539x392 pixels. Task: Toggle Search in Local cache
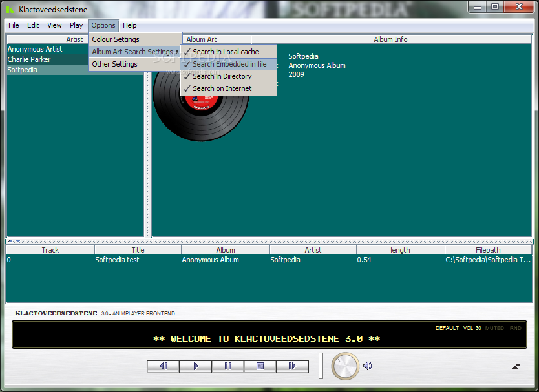(x=228, y=52)
